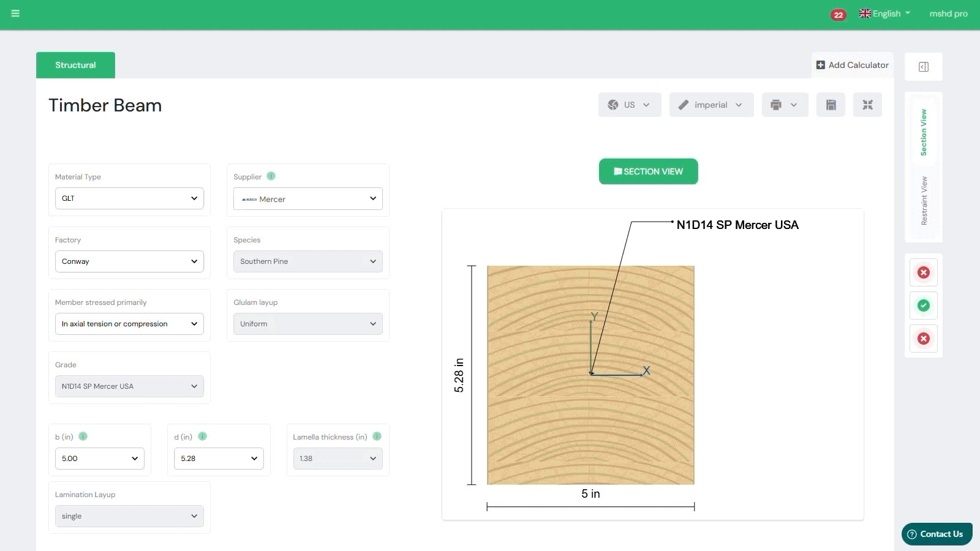Toggle the side panel collapse icon
Image resolution: width=980 pixels, height=551 pixels.
[x=924, y=67]
